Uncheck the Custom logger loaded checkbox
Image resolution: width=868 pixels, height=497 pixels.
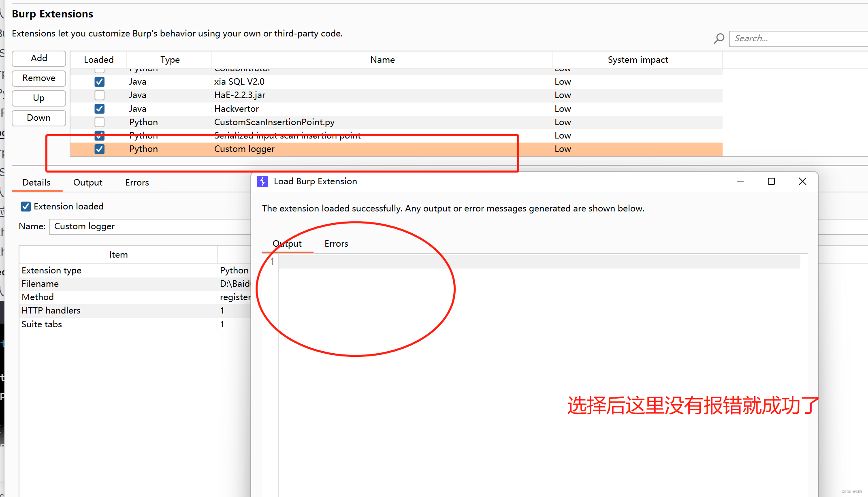tap(99, 149)
